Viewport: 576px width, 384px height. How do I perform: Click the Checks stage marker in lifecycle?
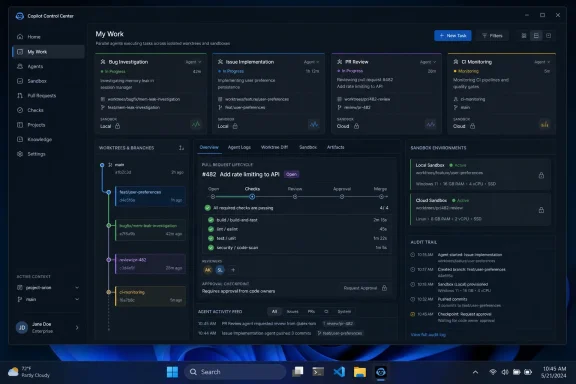(252, 197)
